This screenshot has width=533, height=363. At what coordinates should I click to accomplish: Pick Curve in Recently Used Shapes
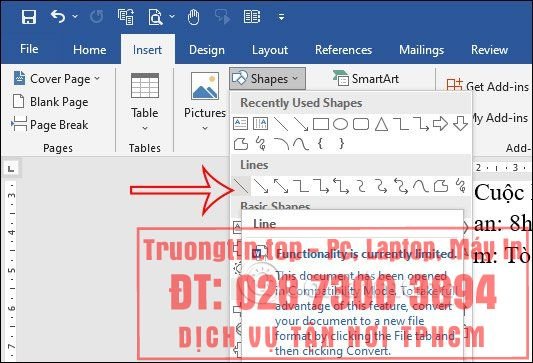coord(301,144)
